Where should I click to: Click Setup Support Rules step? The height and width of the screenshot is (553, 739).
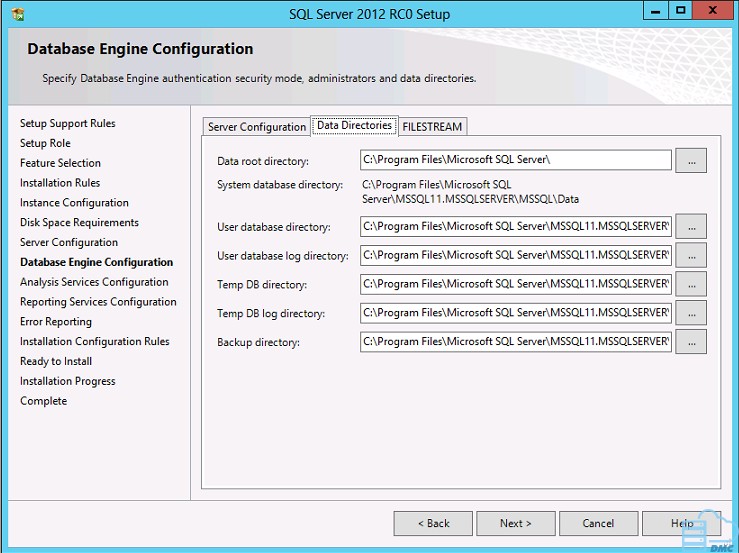click(67, 124)
